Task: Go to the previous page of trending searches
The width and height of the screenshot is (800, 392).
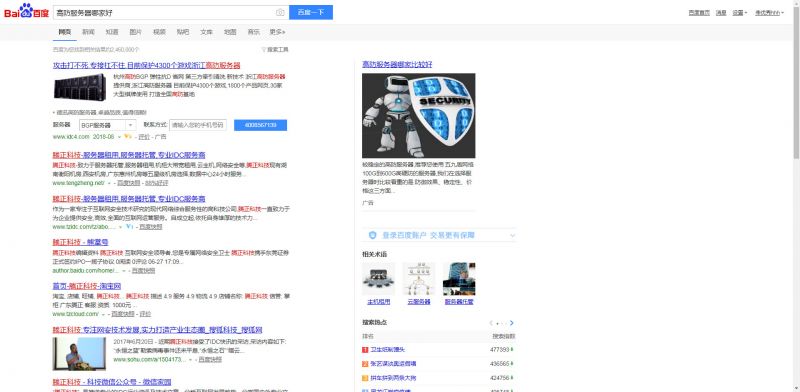Action: pyautogui.click(x=491, y=323)
